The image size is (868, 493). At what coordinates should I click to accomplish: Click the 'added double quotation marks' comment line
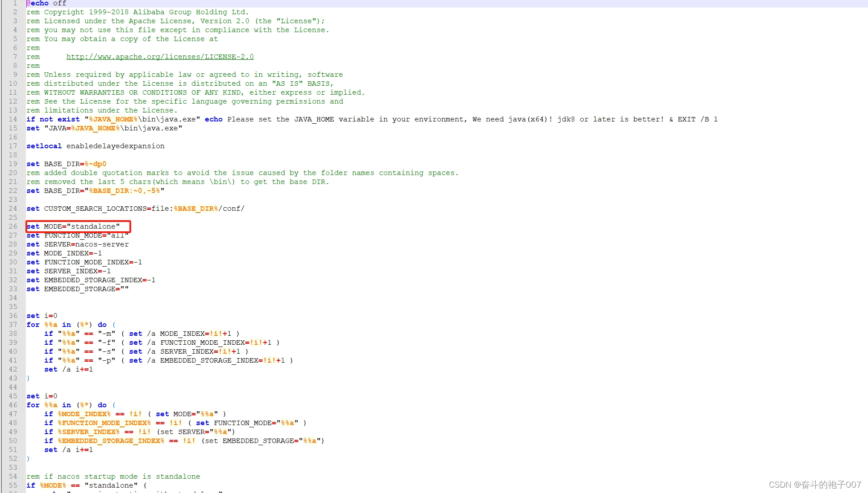pyautogui.click(x=242, y=173)
